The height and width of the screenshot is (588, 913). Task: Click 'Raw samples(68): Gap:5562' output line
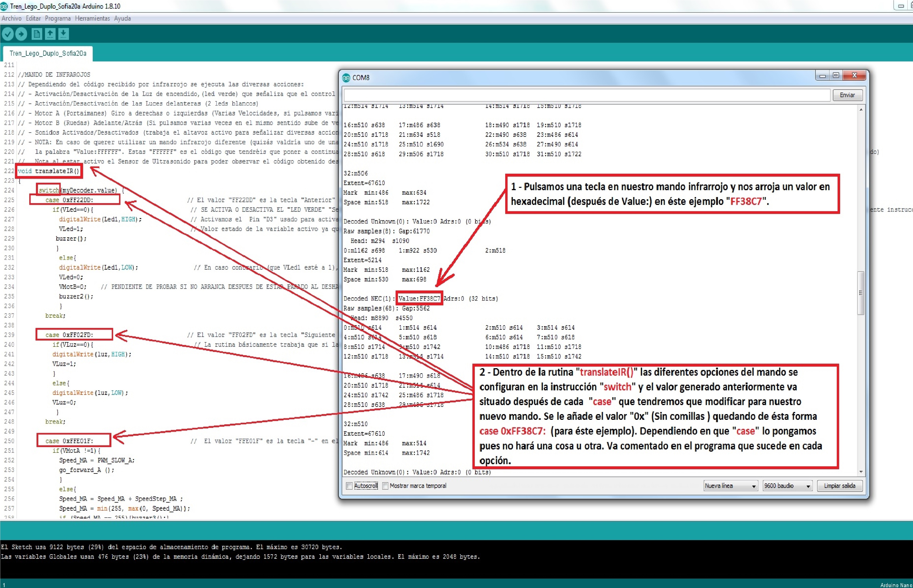386,308
